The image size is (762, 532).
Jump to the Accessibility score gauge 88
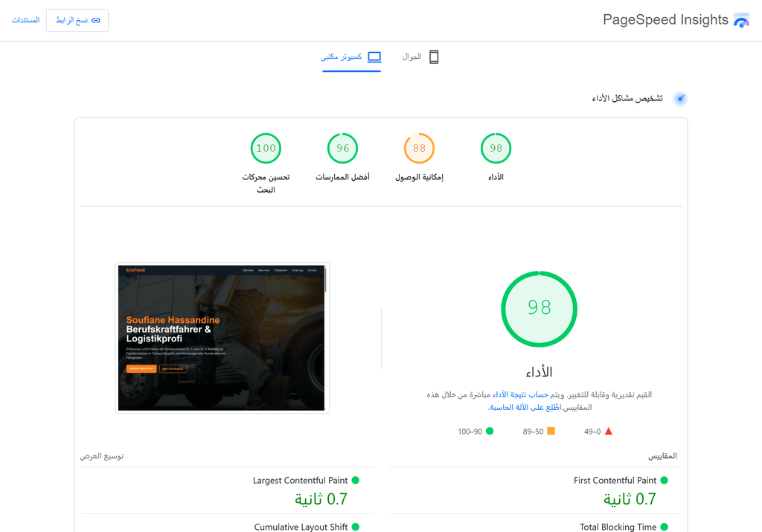[419, 148]
